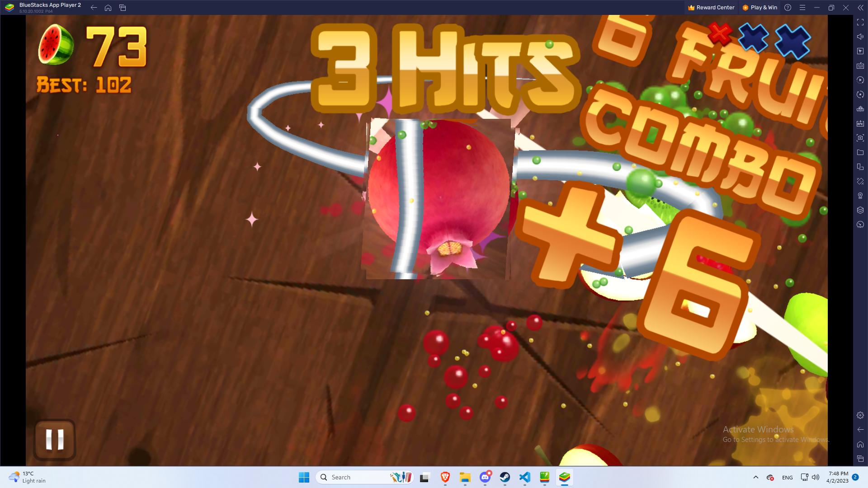Toggle mouse cursor lock
This screenshot has height=488, width=868.
pyautogui.click(x=860, y=51)
